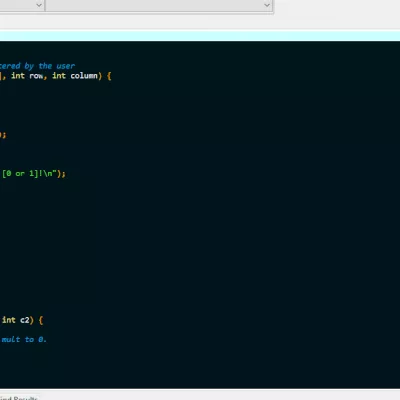The image size is (400, 400).
Task: Click the 'c2' parameter name
Action: [x=25, y=320]
